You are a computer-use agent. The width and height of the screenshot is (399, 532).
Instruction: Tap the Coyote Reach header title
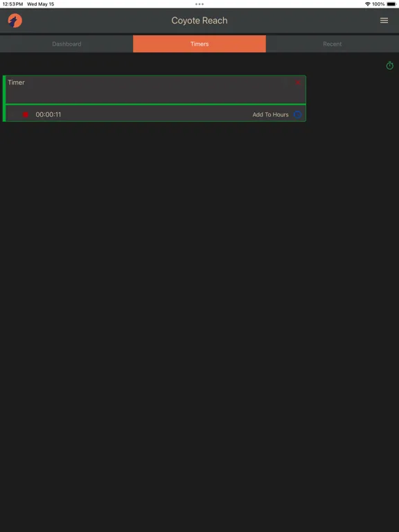199,20
